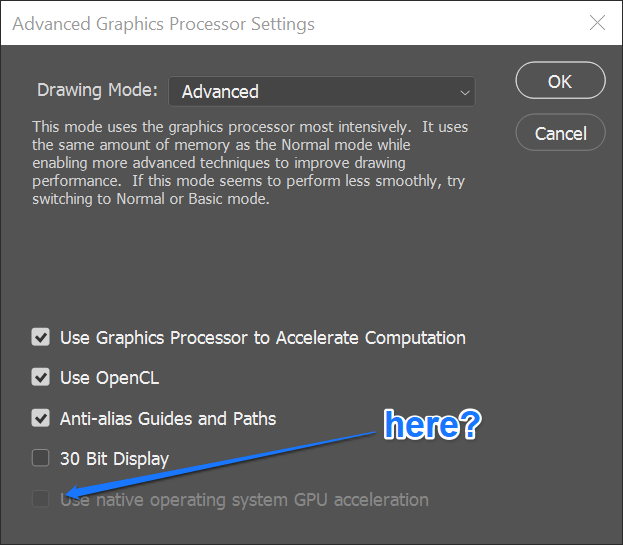Toggle the Anti-alias Guides and Paths checkbox

click(41, 418)
